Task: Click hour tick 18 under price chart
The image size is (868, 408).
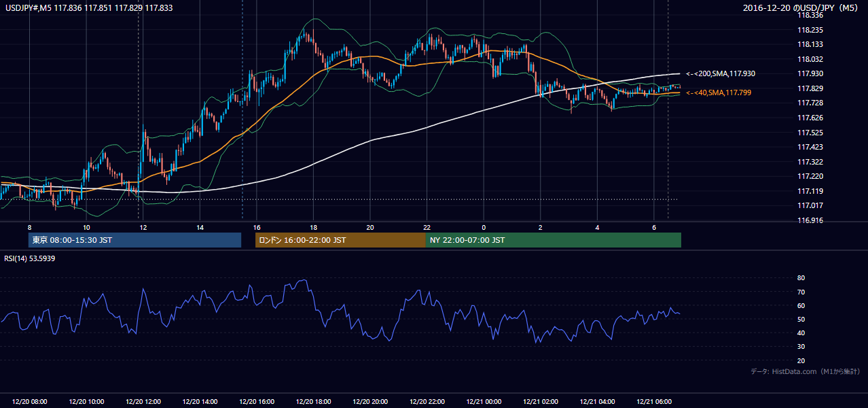Action: pos(313,226)
